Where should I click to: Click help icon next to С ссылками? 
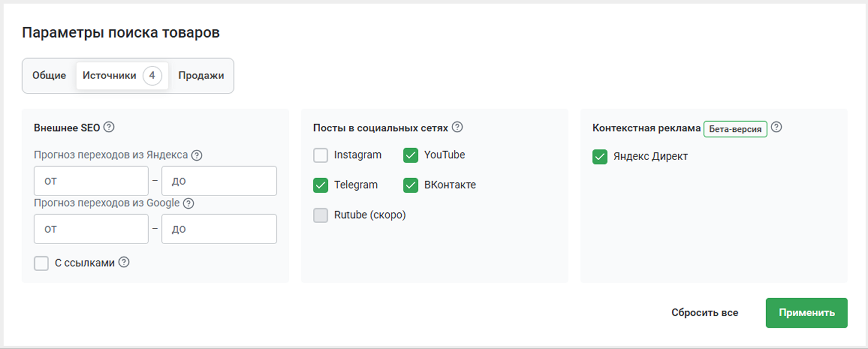[124, 262]
